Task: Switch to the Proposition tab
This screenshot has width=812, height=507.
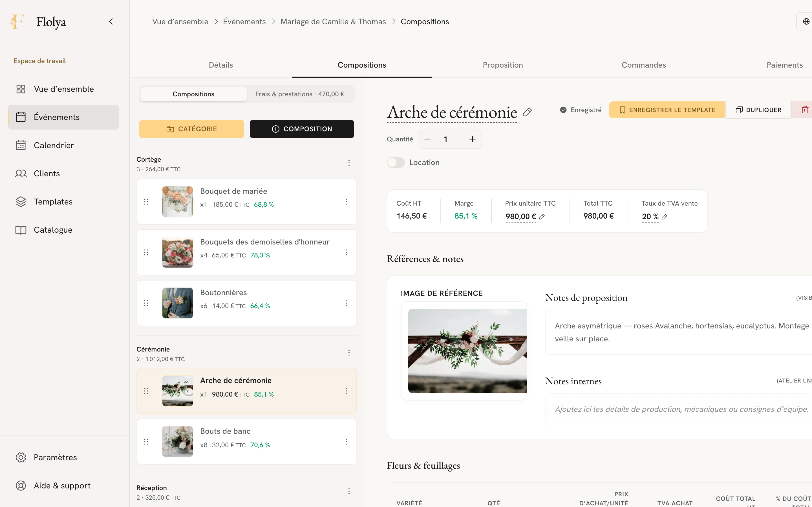Action: pos(503,65)
